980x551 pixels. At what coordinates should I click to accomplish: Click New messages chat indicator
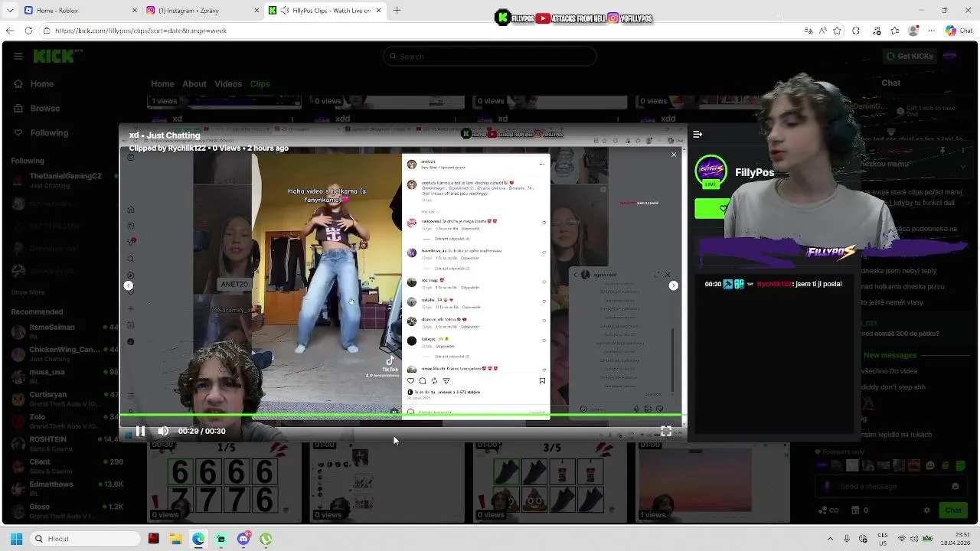pyautogui.click(x=890, y=355)
